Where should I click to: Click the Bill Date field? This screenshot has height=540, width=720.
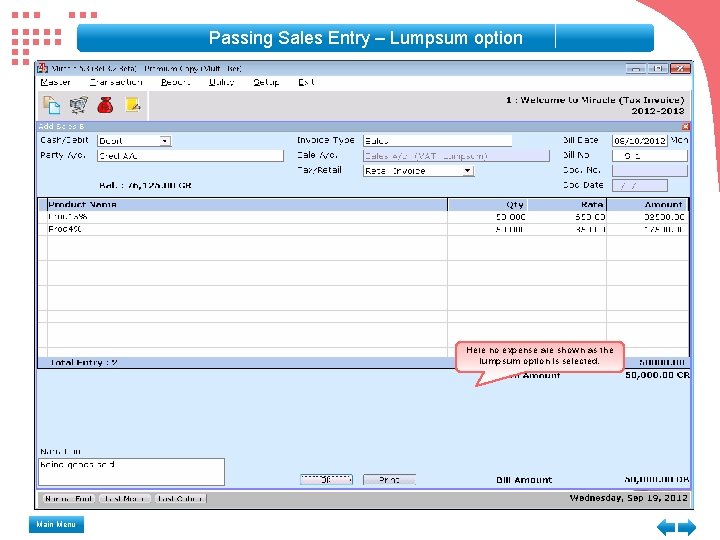pyautogui.click(x=639, y=141)
